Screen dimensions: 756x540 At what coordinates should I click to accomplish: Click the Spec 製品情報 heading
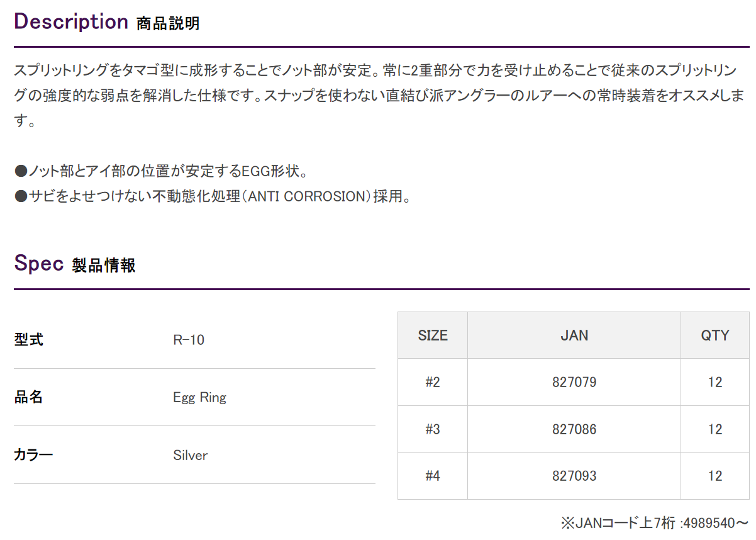pyautogui.click(x=75, y=264)
